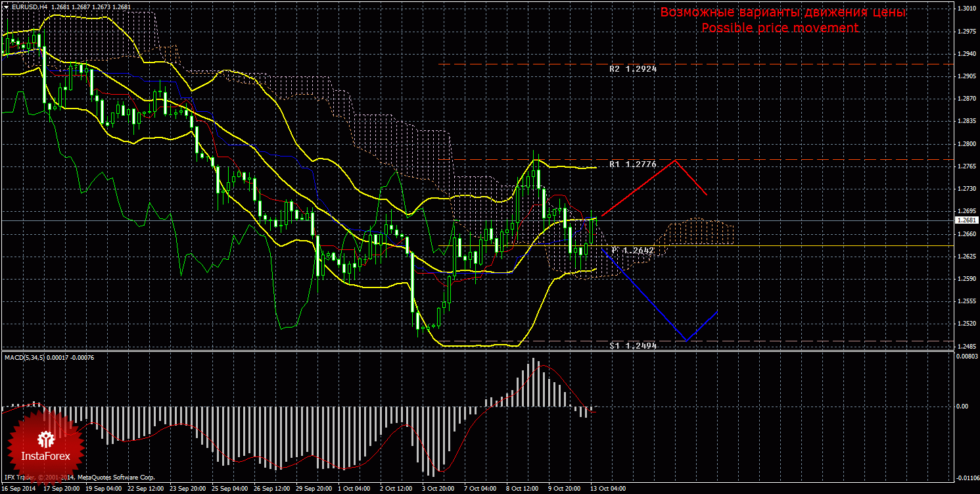This screenshot has height=494, width=980.
Task: Click the 0.00803 MACD scale value
Action: coord(966,357)
